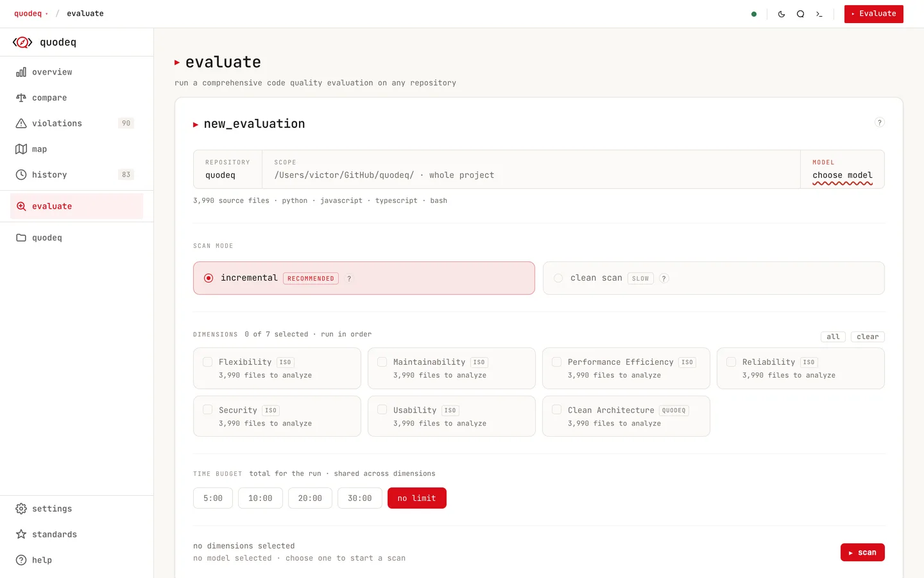Open overview via its bar chart icon
The width and height of the screenshot is (924, 578).
pos(21,72)
